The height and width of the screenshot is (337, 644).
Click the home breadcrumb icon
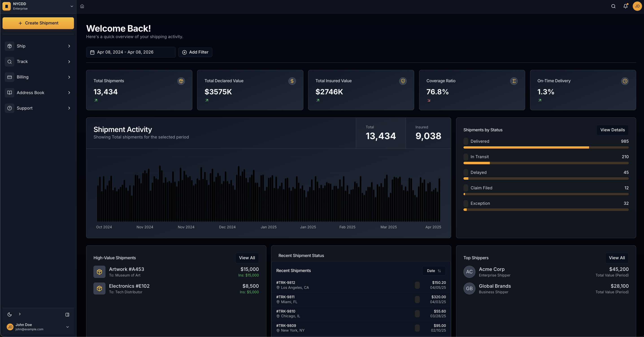[82, 6]
